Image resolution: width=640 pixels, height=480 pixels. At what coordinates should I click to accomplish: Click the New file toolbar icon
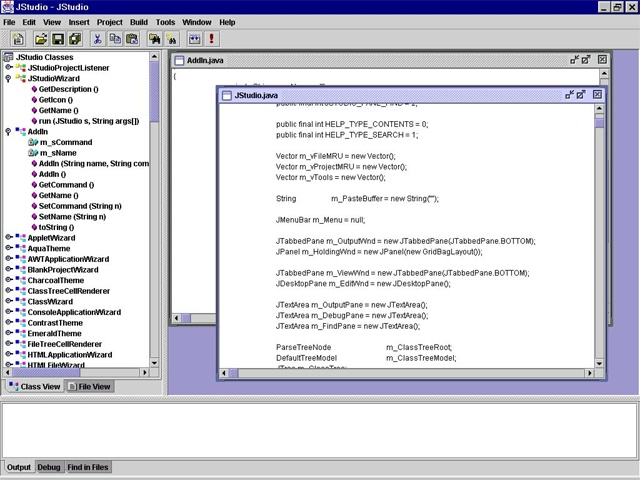(x=18, y=39)
